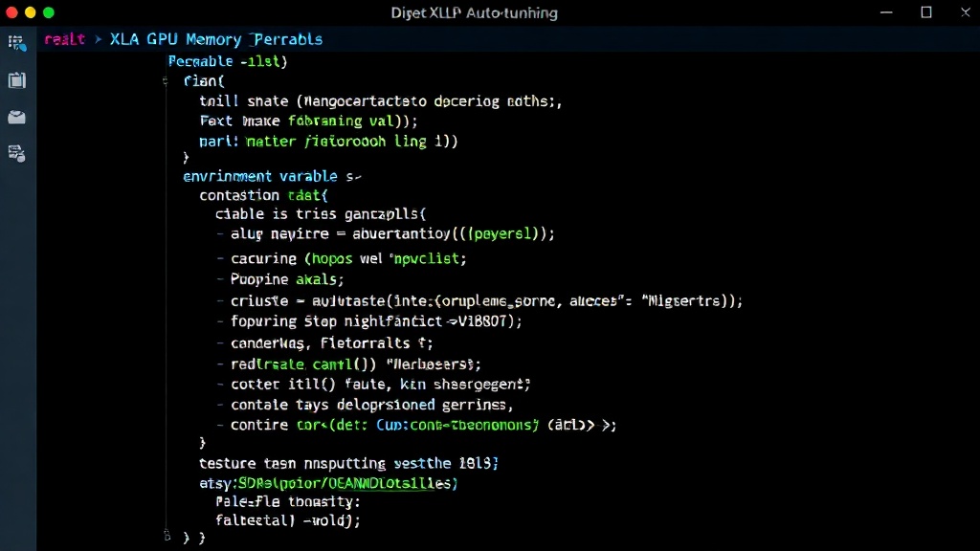980x551 pixels.
Task: Click the 'Puopine akals;' line
Action: tap(287, 279)
